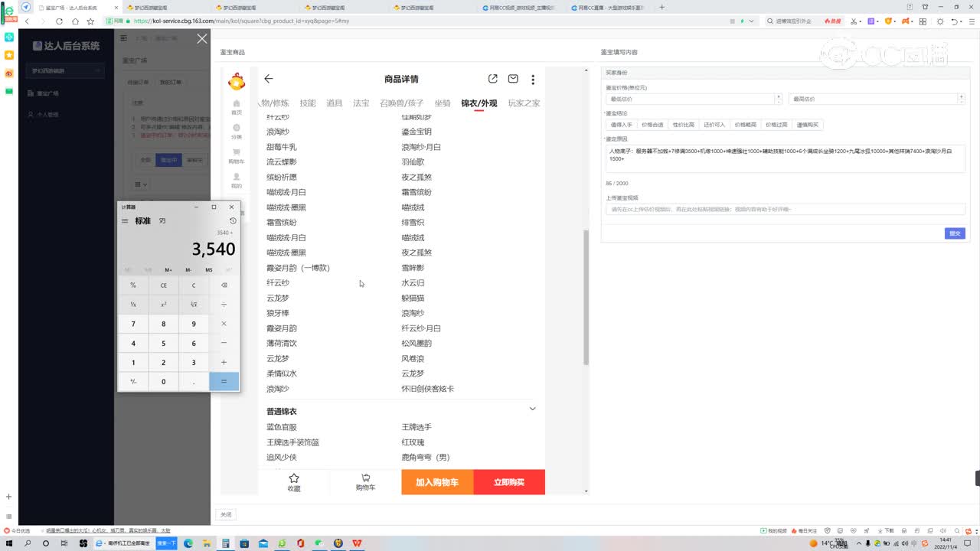Toggle calculator keep-on-top icon
The image size is (980, 551).
[162, 221]
